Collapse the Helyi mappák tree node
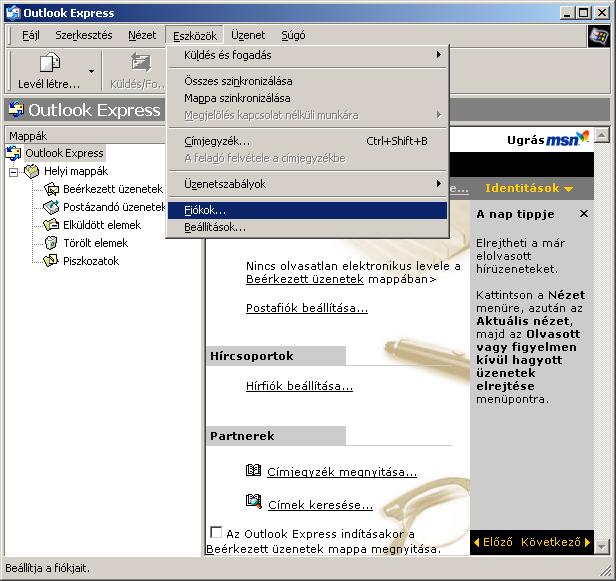 tap(13, 172)
